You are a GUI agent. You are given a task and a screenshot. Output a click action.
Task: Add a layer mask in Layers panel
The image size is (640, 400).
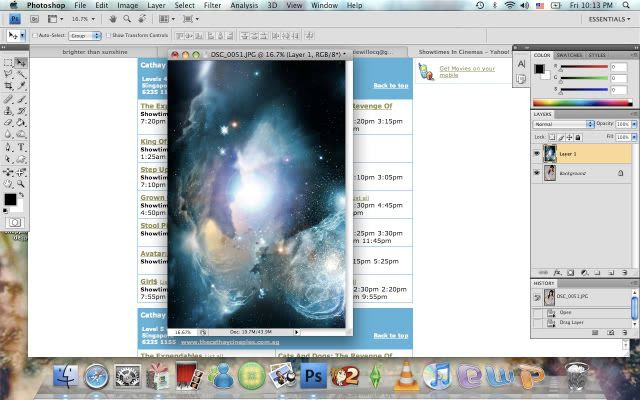click(x=571, y=273)
